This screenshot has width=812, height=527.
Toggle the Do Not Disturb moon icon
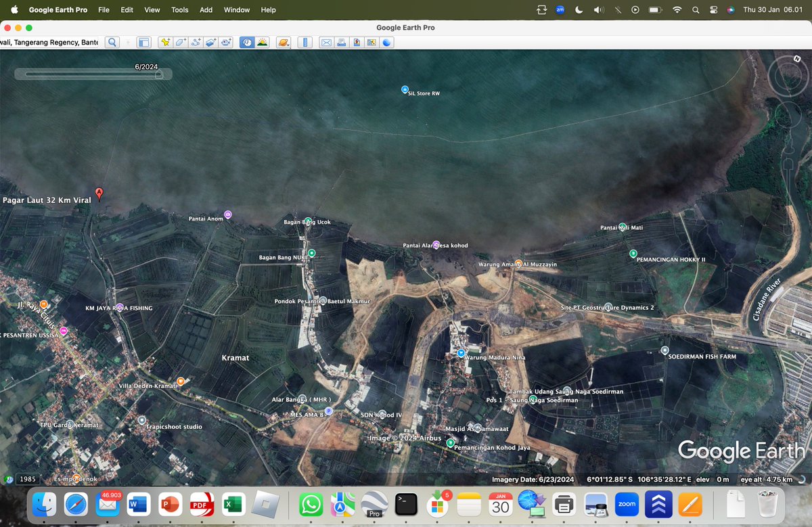[x=579, y=9]
